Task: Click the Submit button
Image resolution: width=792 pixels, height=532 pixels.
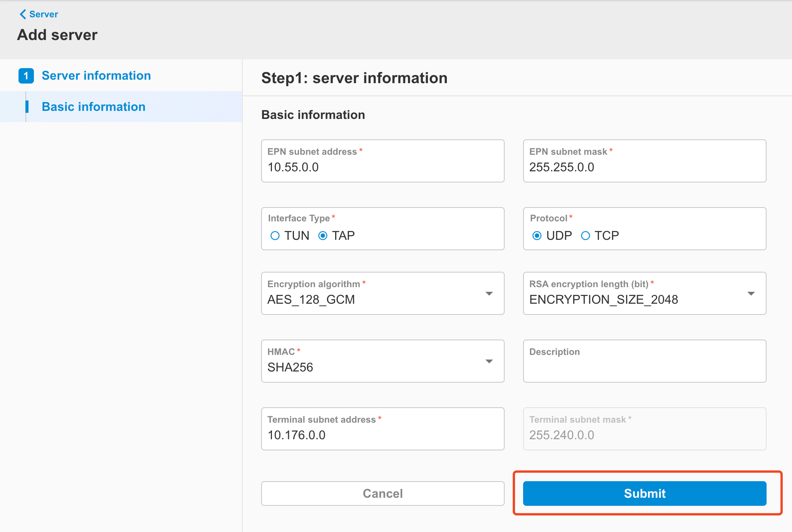Action: (x=644, y=493)
